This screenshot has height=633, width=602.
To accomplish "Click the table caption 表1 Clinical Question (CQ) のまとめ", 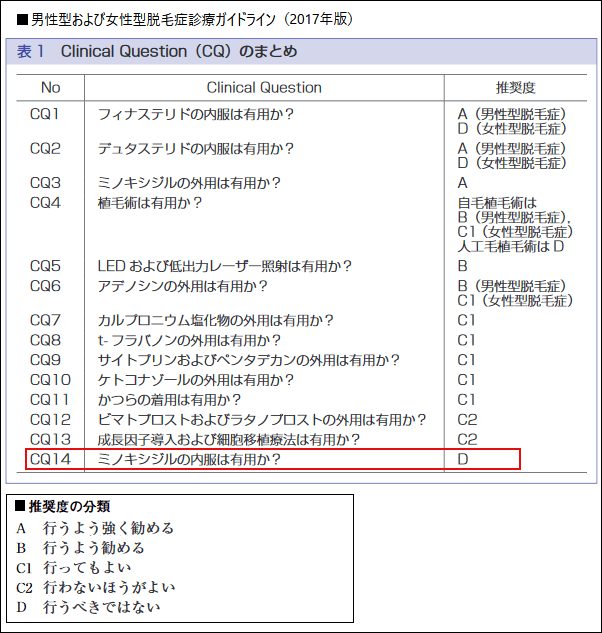I will (157, 51).
